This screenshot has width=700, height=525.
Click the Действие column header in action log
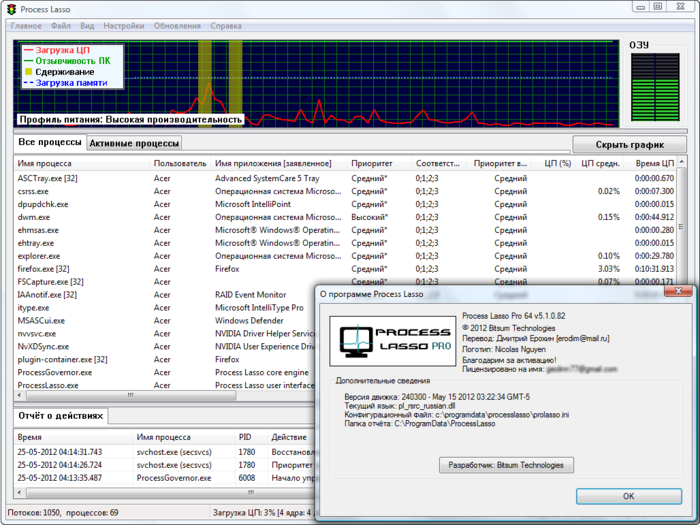point(291,437)
